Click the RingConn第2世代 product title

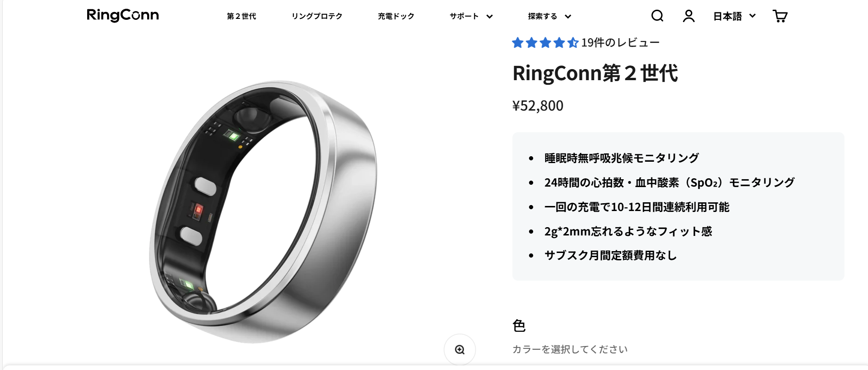(595, 73)
